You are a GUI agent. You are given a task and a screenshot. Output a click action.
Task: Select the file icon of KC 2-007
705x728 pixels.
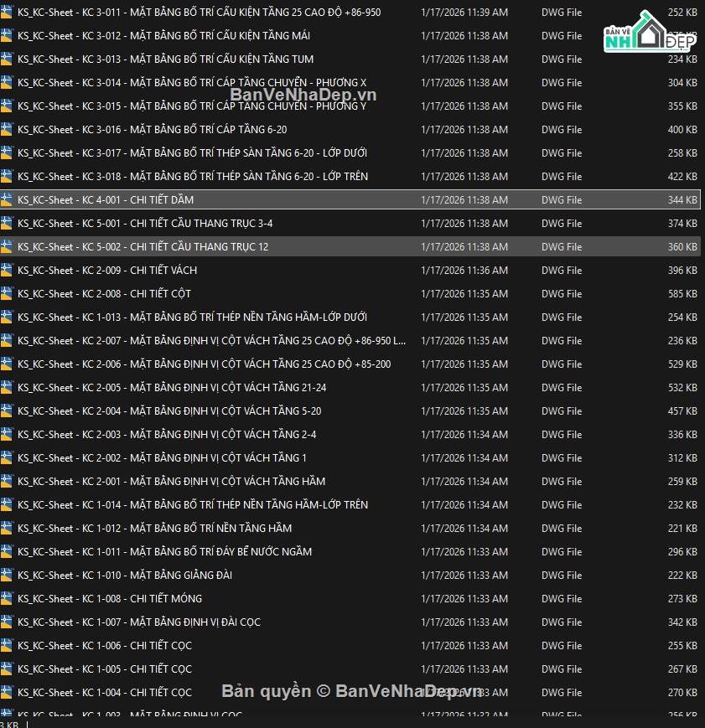tap(7, 340)
